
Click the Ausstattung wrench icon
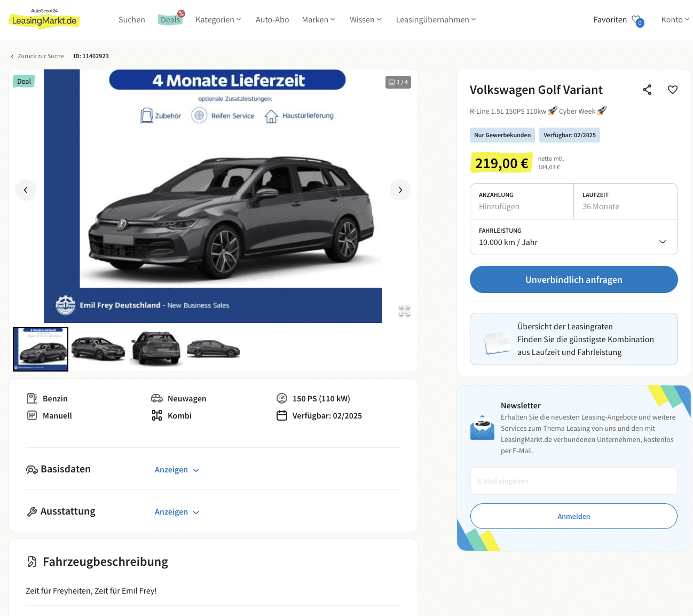tap(32, 512)
